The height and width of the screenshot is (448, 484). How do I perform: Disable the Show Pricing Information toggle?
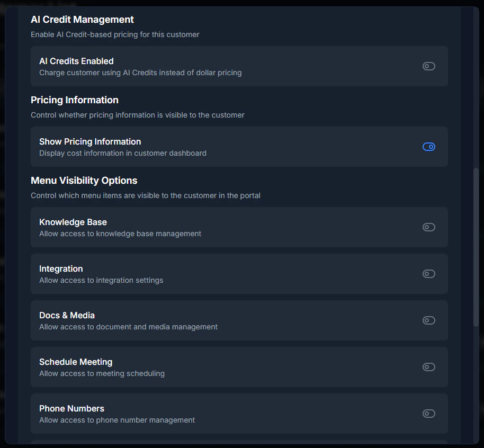click(x=428, y=147)
